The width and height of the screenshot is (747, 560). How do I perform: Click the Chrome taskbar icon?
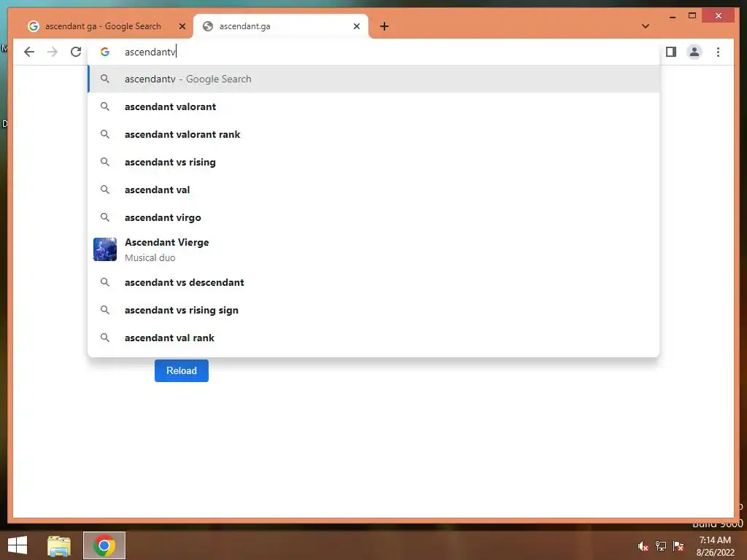104,545
